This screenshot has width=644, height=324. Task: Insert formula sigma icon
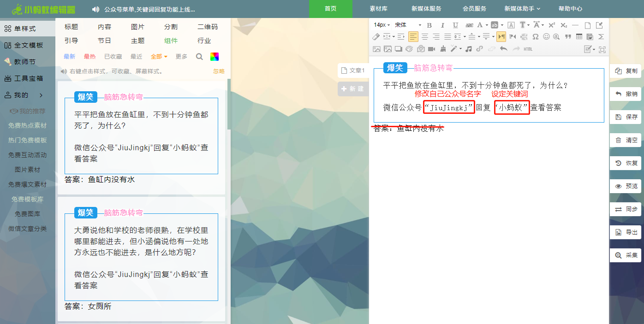click(601, 36)
